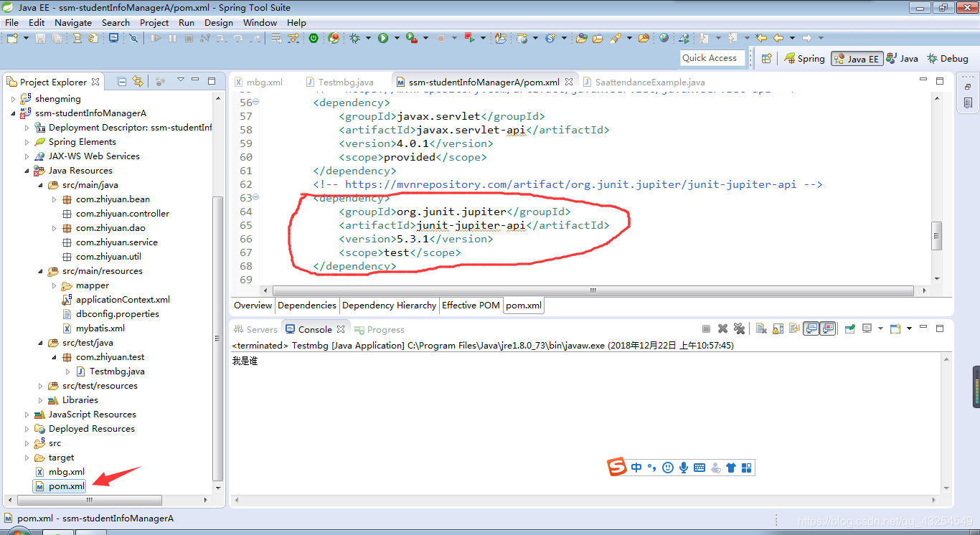Open the New wizard dropdown arrow

(x=26, y=38)
